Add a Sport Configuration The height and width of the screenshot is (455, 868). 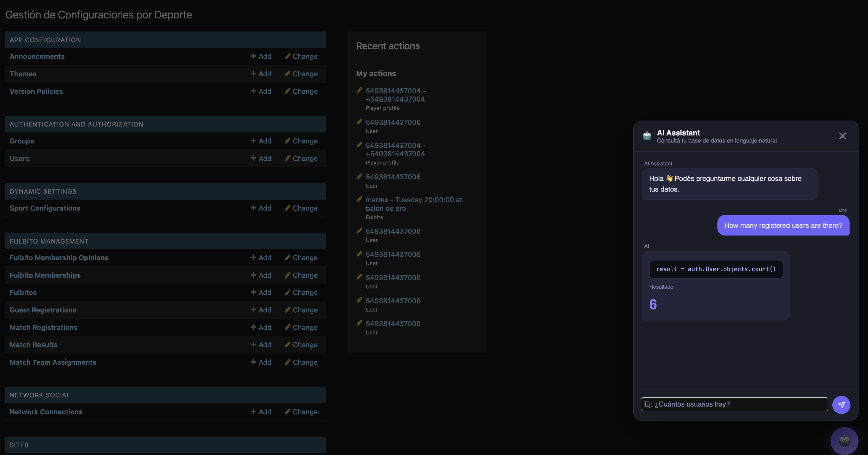pyautogui.click(x=261, y=208)
